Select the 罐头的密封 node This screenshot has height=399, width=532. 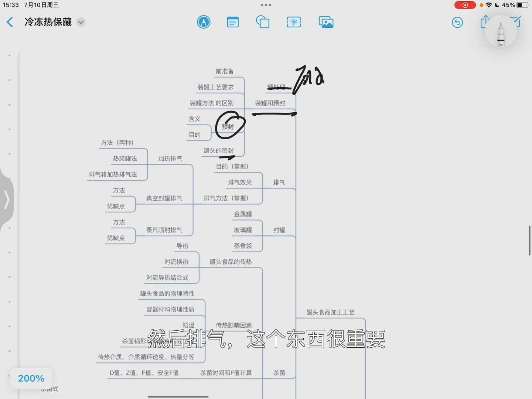219,151
